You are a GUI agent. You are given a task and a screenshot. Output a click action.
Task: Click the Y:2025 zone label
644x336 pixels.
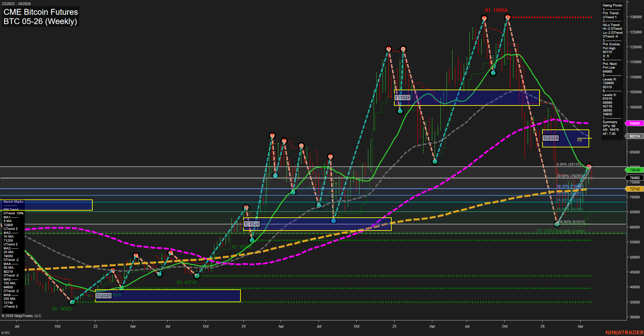403,97
